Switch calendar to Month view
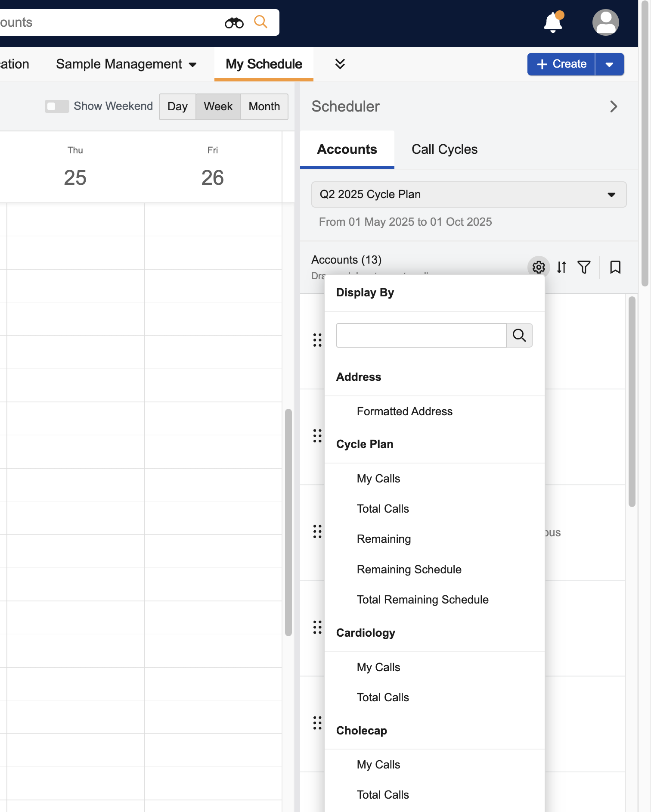 (264, 107)
